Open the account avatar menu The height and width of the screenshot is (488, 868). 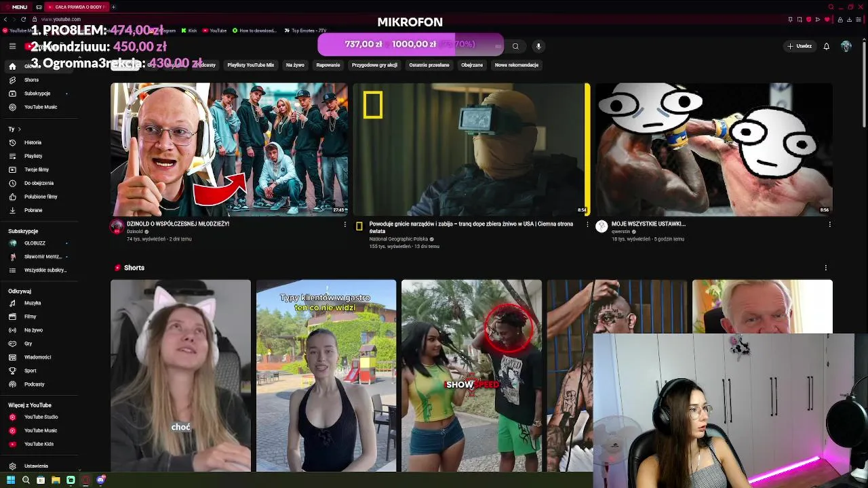pyautogui.click(x=846, y=46)
